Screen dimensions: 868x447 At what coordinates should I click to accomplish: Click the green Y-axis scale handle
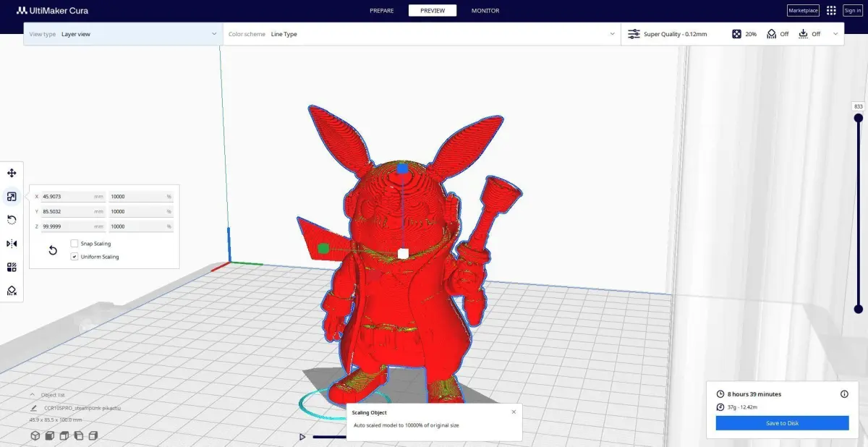coord(323,248)
